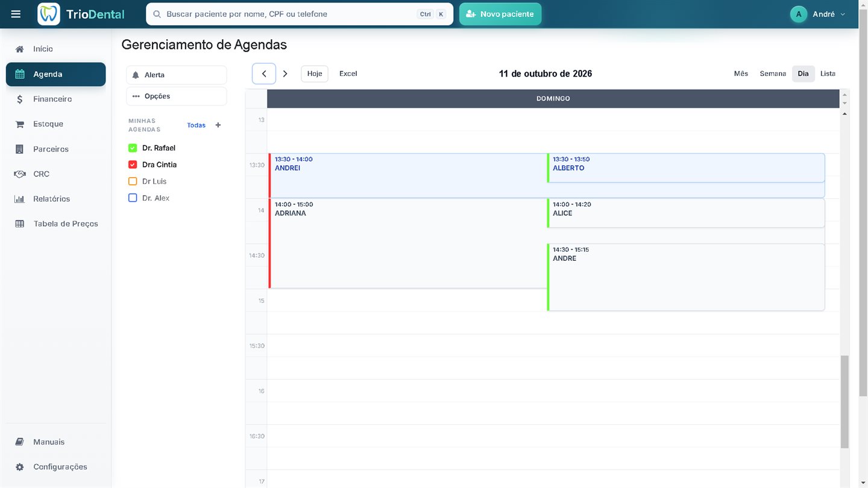868x488 pixels.
Task: Open the ADRIANA 14:00 - 15:00 appointment
Action: pos(407,243)
